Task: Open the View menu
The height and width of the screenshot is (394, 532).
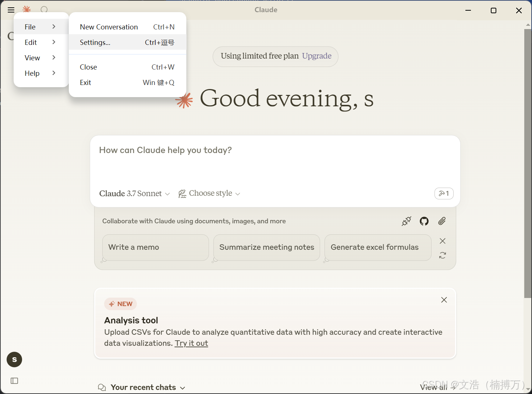Action: 41,58
